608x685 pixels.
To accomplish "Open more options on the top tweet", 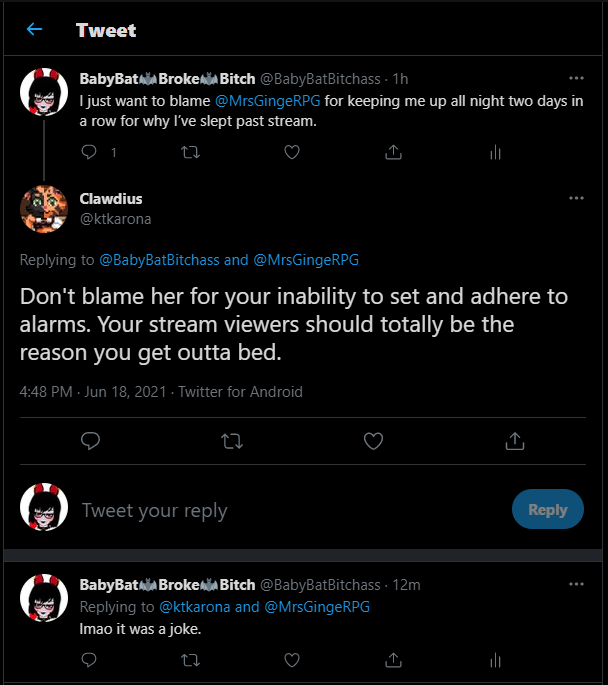I will [576, 78].
